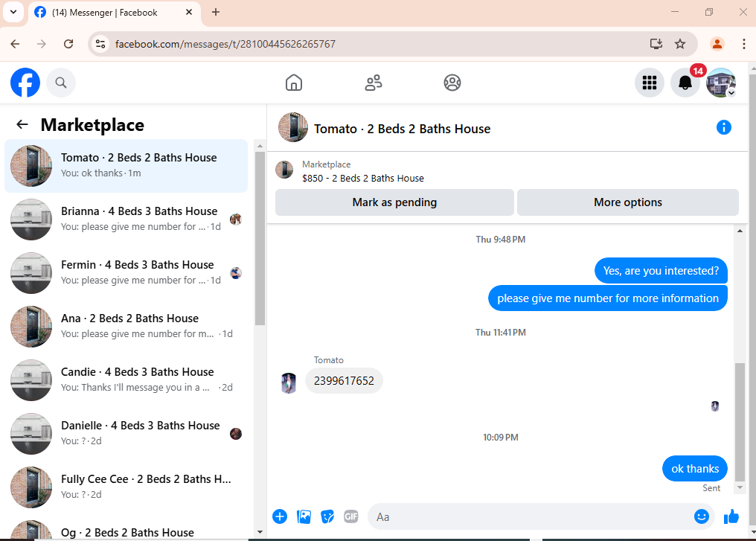Select the Messenger | Facebook tab

point(115,13)
